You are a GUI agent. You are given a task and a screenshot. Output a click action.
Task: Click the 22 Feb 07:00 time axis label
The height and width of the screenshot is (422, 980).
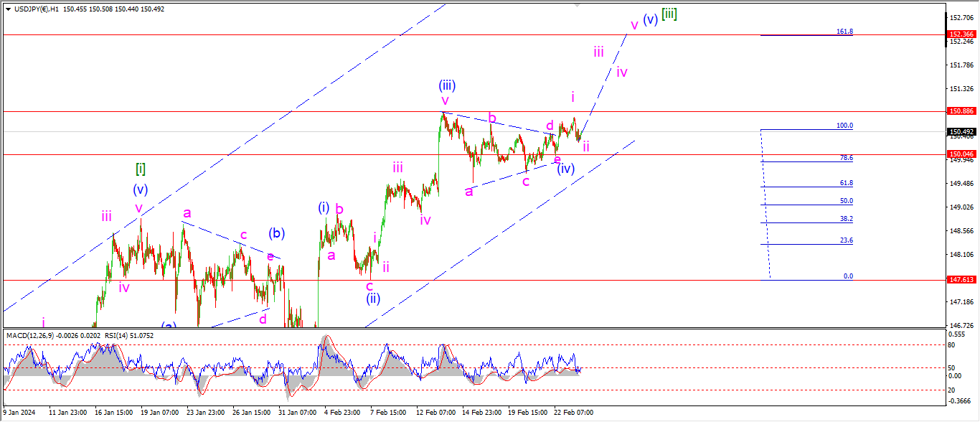573,413
